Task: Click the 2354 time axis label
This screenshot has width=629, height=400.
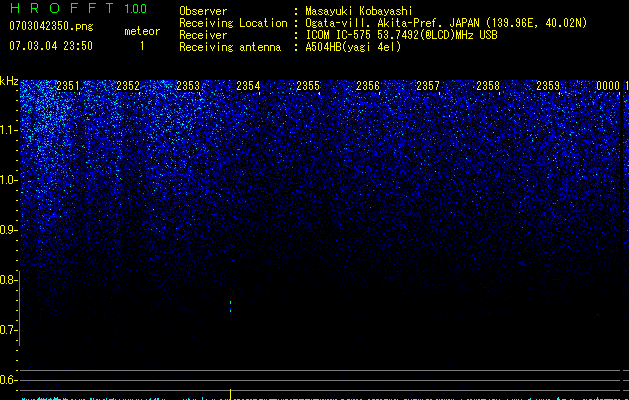Action: pyautogui.click(x=248, y=86)
